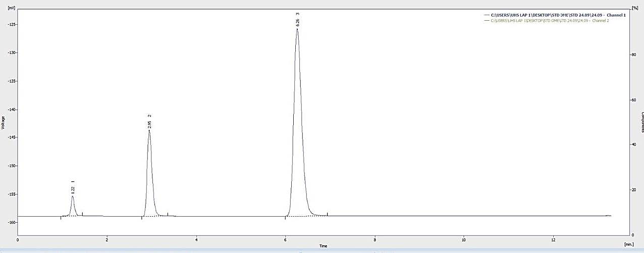Click the -125 voltage tick label
Screen dimensions: 644x253
pos(11,25)
